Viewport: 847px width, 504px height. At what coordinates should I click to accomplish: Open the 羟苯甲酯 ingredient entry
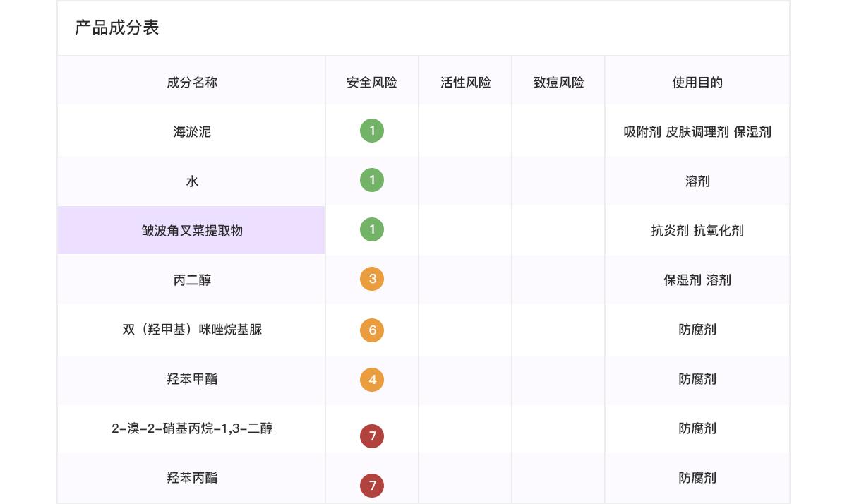coord(192,379)
